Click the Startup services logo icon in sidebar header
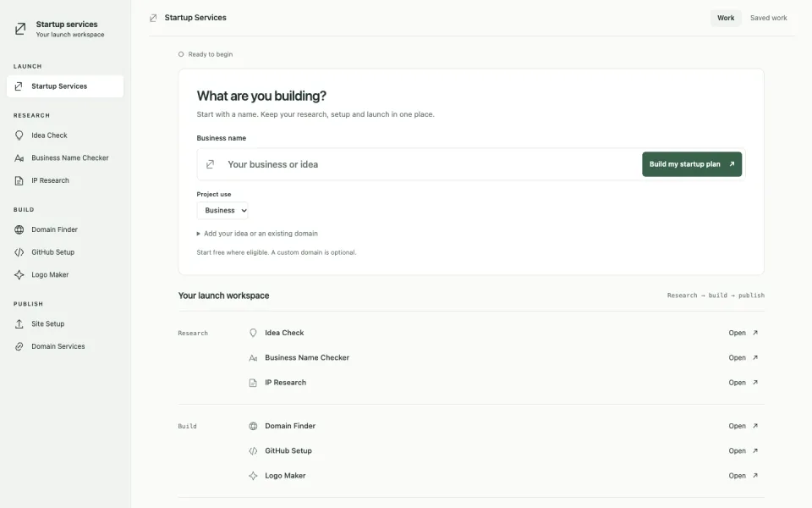Screen dimensions: 812x508 click(20, 29)
